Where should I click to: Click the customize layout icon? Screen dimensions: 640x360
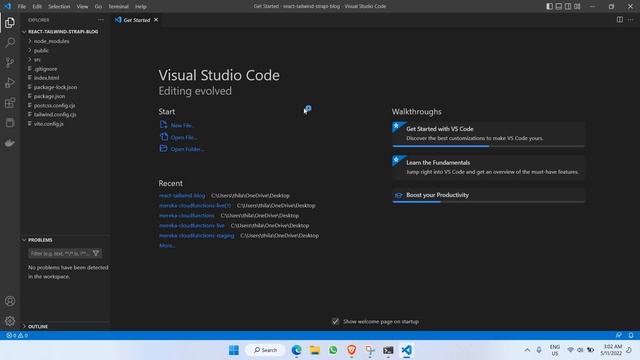click(x=577, y=6)
